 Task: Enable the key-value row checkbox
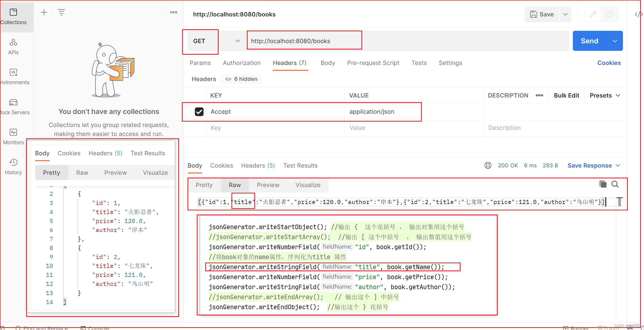click(198, 111)
